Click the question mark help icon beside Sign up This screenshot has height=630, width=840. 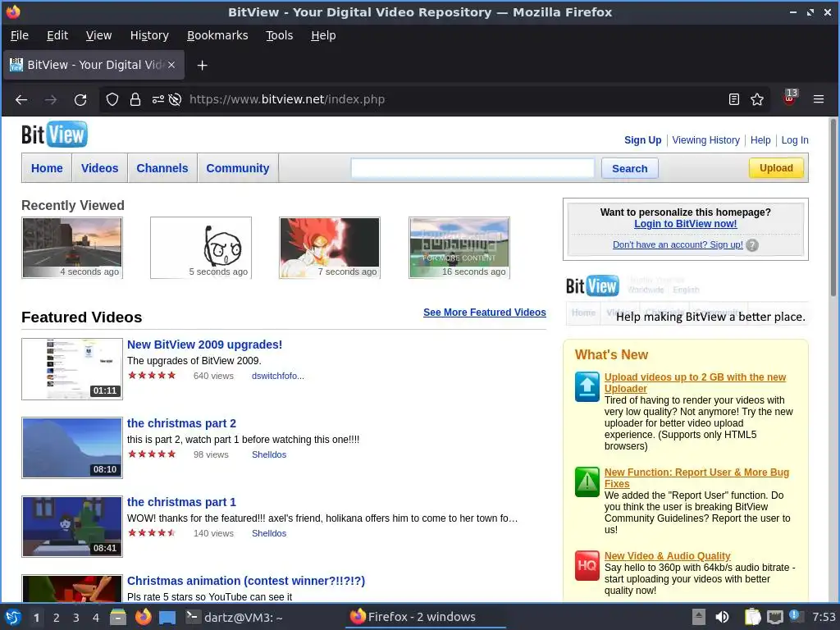[x=752, y=245]
